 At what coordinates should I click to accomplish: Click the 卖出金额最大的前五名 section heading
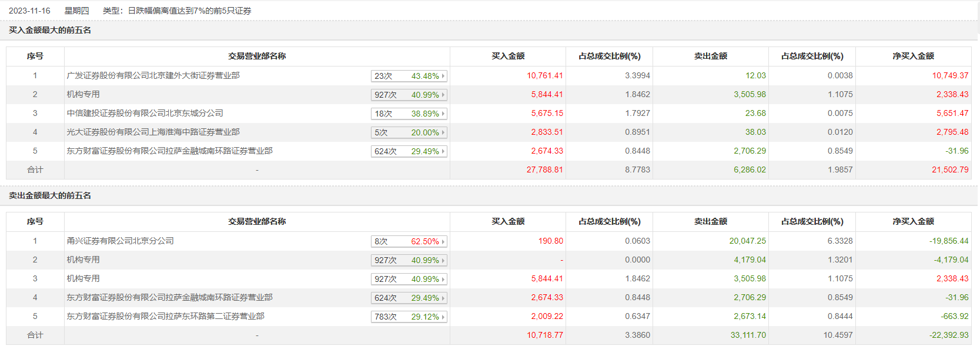50,195
